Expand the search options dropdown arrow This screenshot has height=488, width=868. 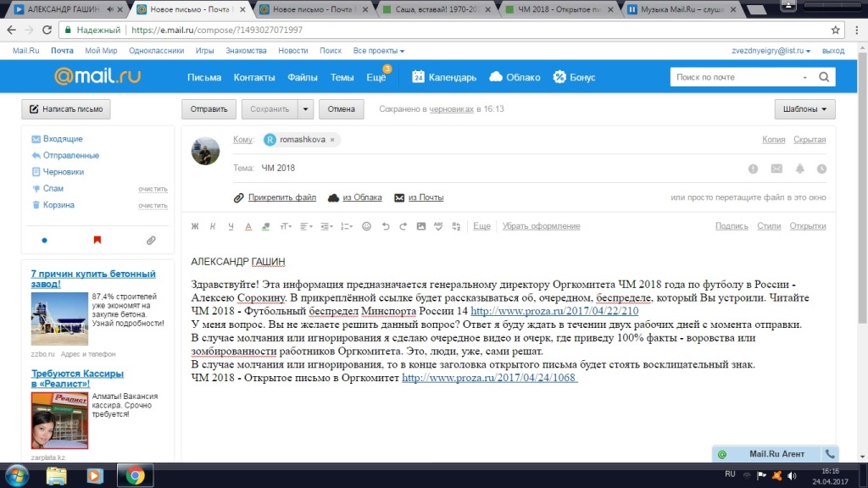(x=805, y=77)
